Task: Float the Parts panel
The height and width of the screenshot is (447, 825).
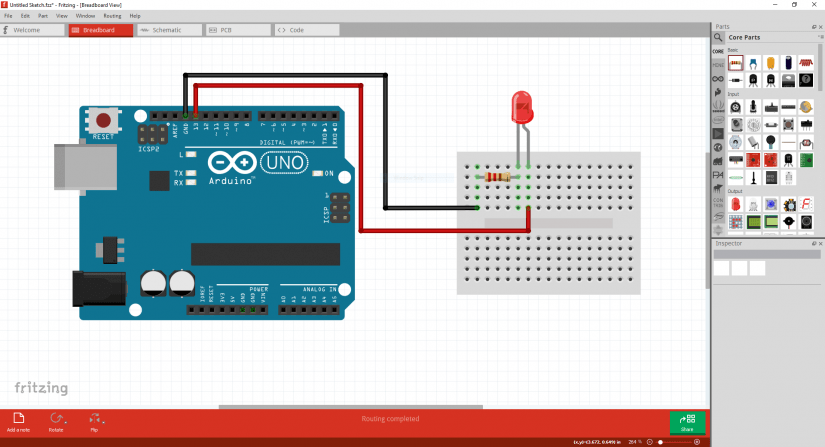Action: tap(814, 27)
